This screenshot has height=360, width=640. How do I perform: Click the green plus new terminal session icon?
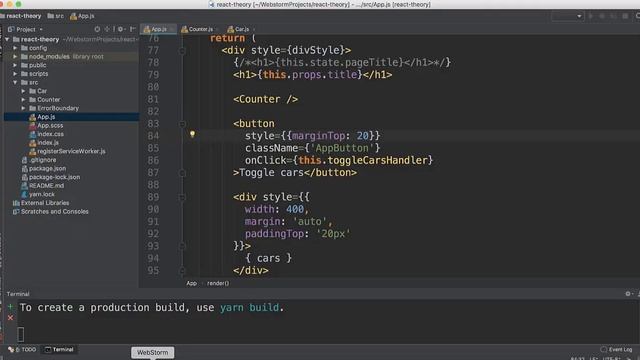(x=10, y=306)
